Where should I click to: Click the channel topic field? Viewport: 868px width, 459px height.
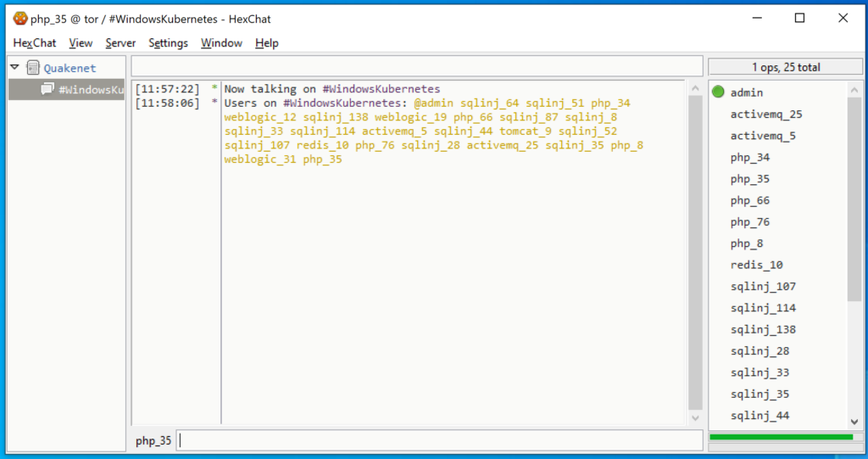tap(417, 66)
